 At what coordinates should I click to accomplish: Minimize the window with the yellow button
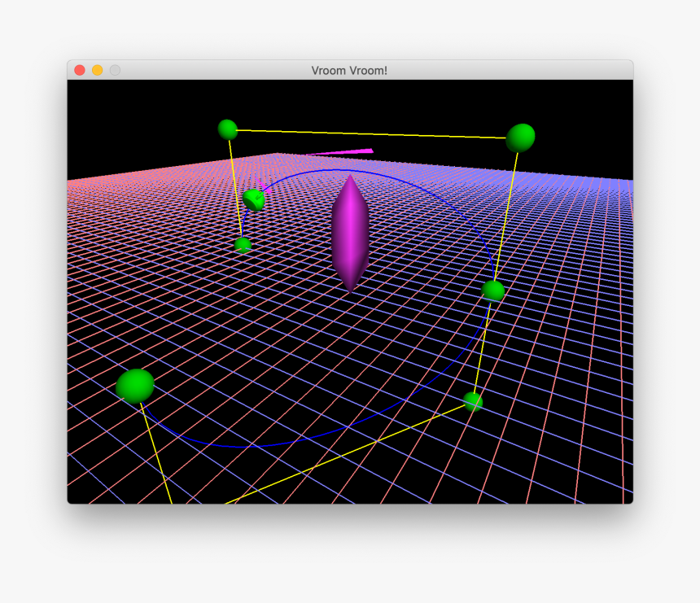pos(98,70)
